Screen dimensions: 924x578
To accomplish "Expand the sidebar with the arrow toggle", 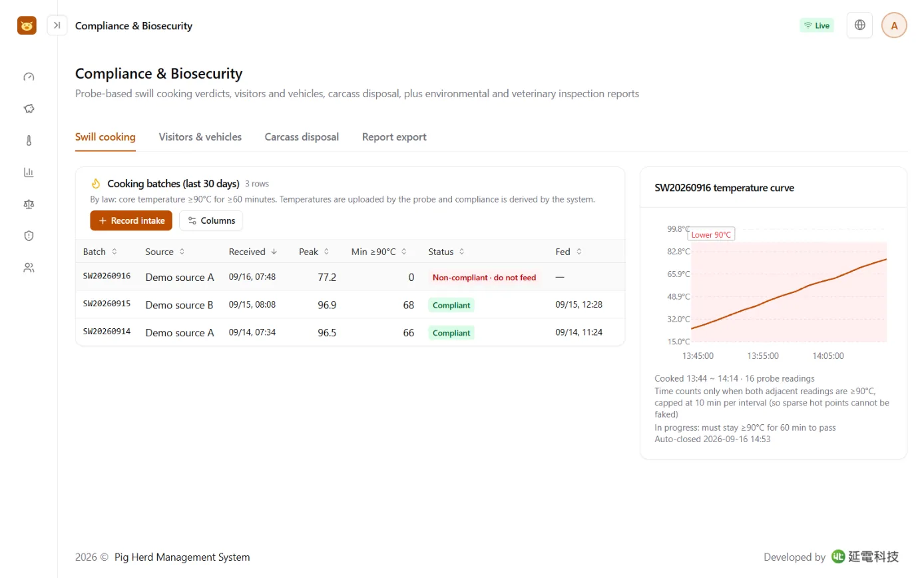I will click(x=57, y=25).
